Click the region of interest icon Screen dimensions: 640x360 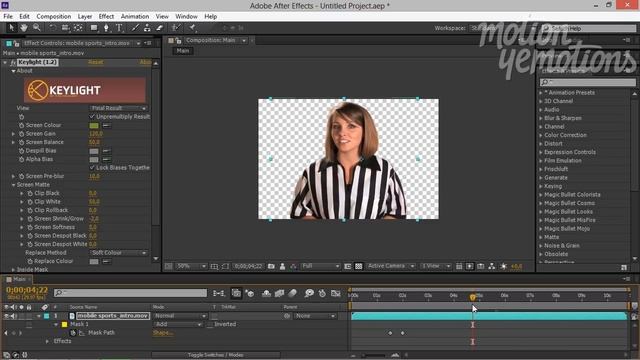pos(348,267)
